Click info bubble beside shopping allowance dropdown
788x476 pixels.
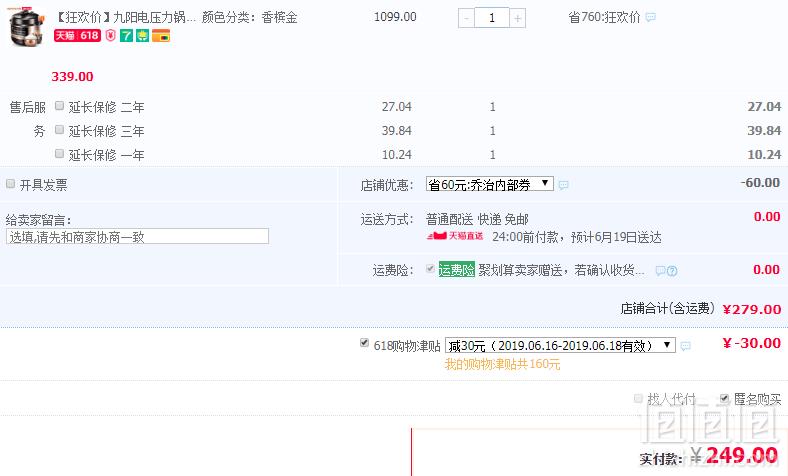tap(685, 346)
